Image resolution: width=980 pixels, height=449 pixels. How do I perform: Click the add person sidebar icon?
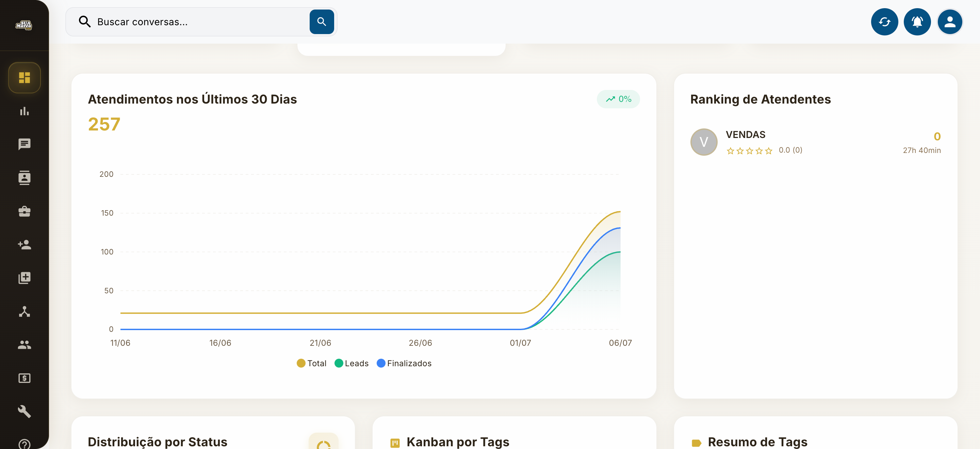click(24, 245)
